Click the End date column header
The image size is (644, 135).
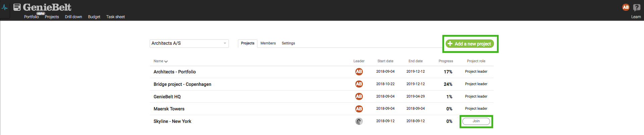(415, 61)
